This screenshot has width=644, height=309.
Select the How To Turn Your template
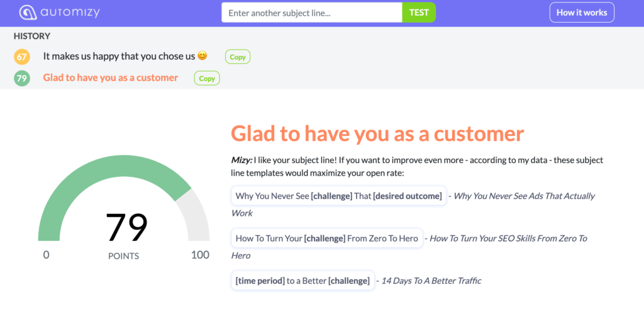(327, 238)
